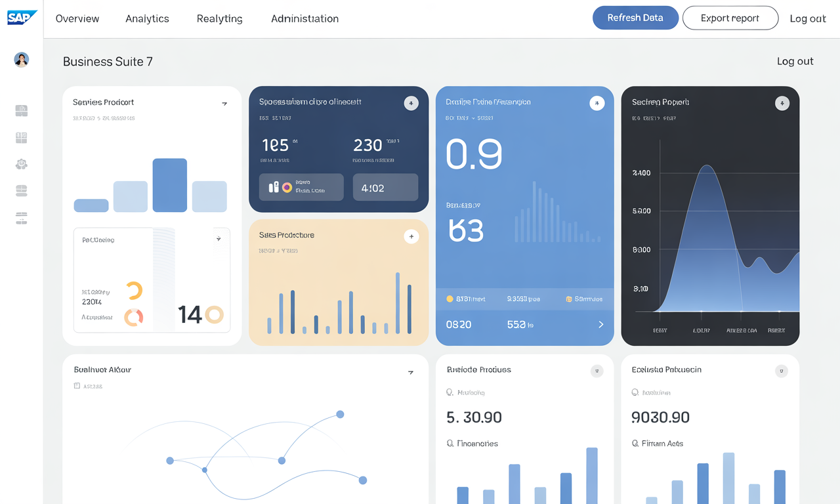The image size is (840, 504).
Task: Select the sidebar icon directly below the gear
Action: (22, 191)
